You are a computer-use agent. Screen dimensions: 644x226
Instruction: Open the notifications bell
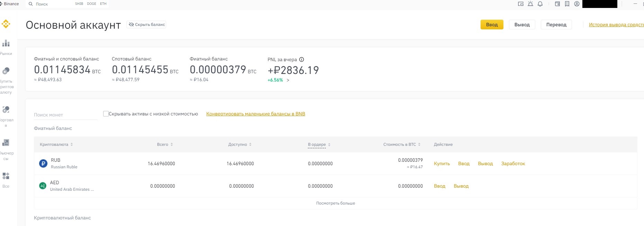pos(540,4)
